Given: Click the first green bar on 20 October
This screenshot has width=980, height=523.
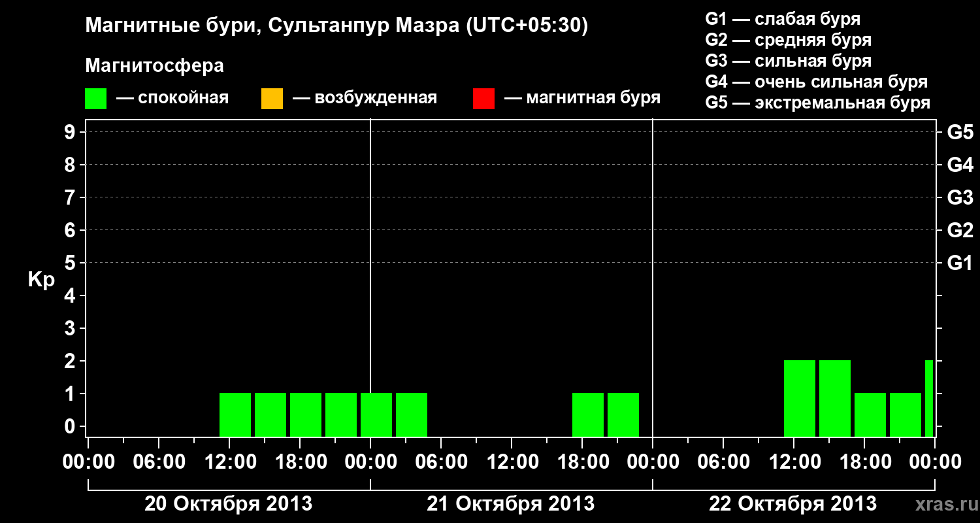Looking at the screenshot, I should [235, 414].
